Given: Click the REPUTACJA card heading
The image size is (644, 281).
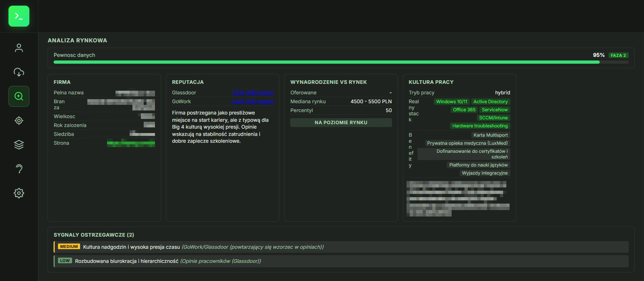Looking at the screenshot, I should click(188, 82).
